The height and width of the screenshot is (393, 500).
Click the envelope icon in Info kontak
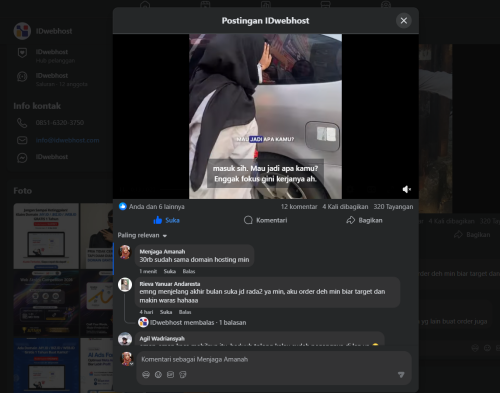click(22, 140)
